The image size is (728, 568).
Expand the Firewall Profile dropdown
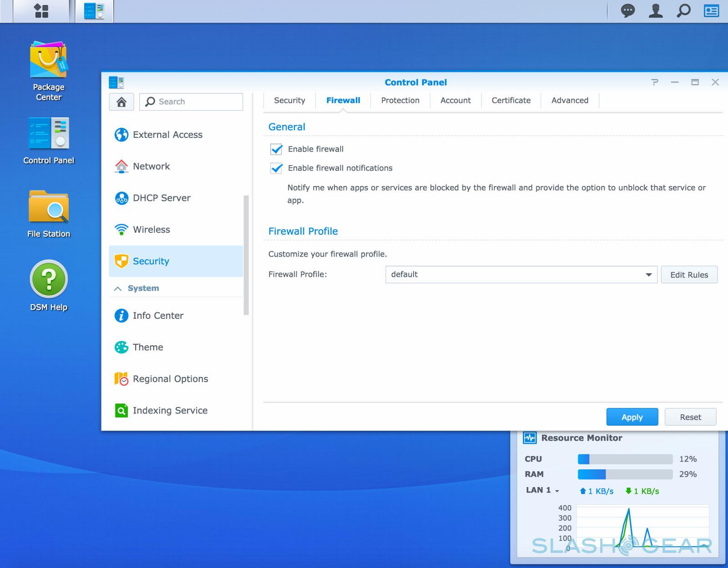tap(648, 275)
